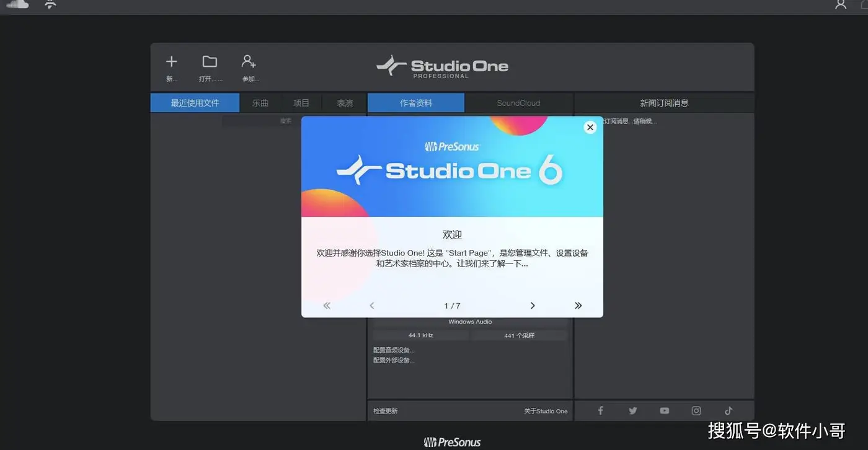Select the 作者资料 tab
Image resolution: width=868 pixels, height=450 pixels.
(416, 103)
